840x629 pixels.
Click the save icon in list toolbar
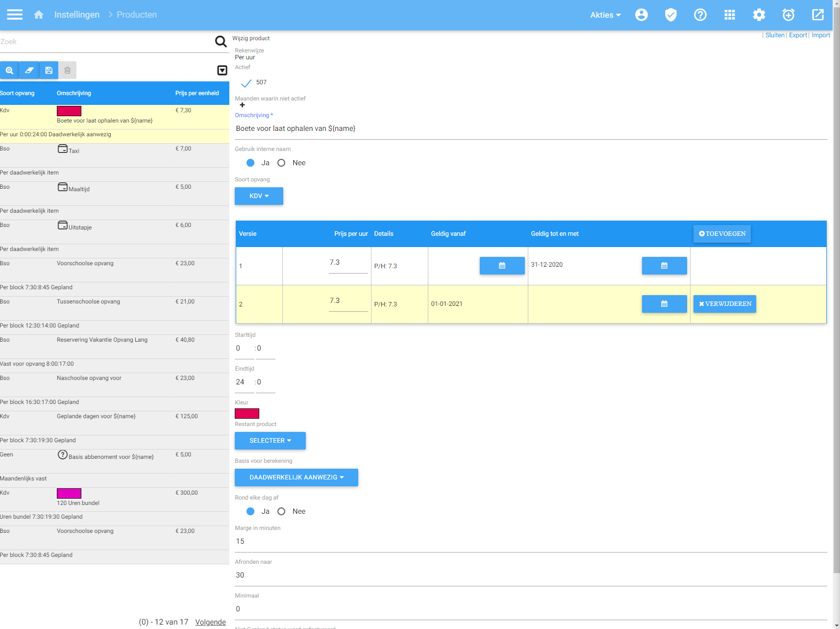coord(49,70)
